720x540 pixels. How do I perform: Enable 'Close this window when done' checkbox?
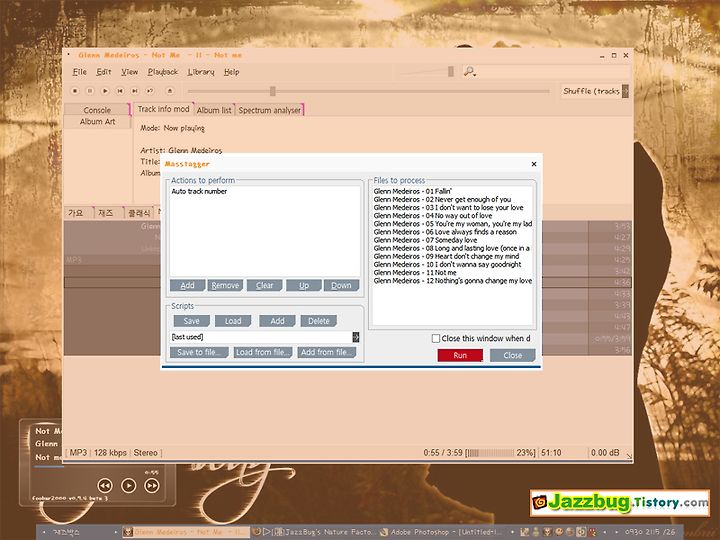436,338
